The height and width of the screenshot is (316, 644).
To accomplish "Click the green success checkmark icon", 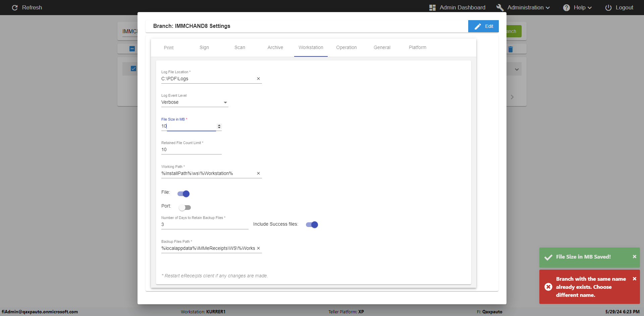I will (548, 257).
